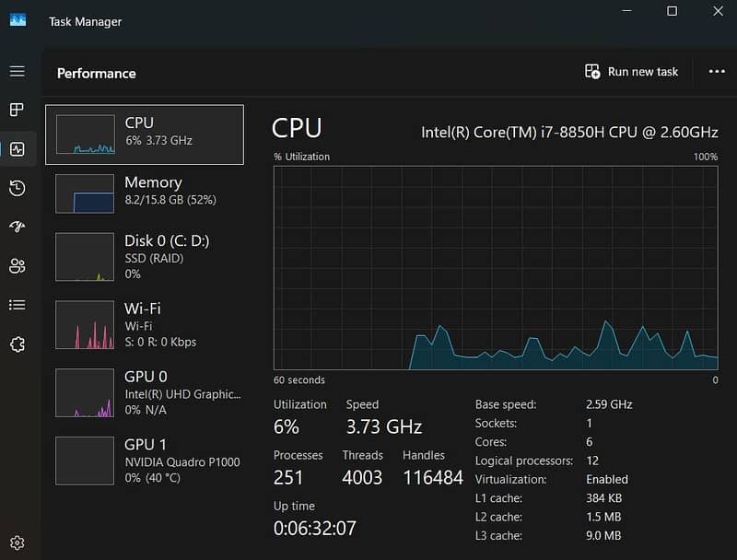Select GPU 1 NVIDIA Quadro P1000 item
Viewport: 737px width, 560px height.
[145, 461]
